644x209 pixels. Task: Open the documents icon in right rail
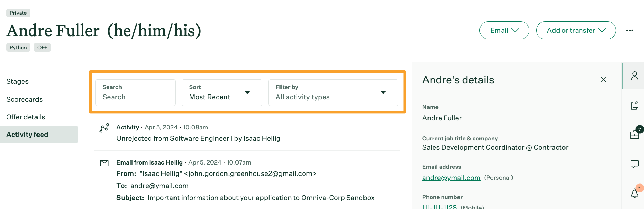[634, 105]
